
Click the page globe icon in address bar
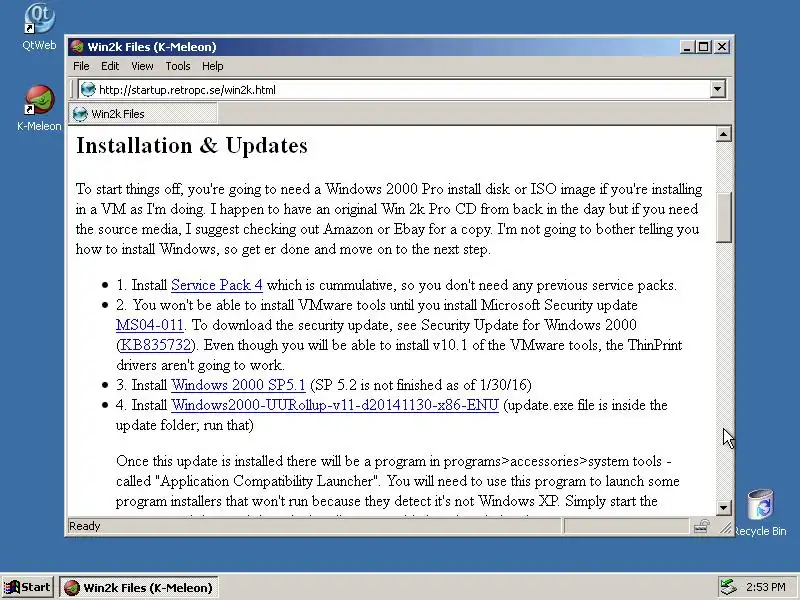pyautogui.click(x=88, y=89)
